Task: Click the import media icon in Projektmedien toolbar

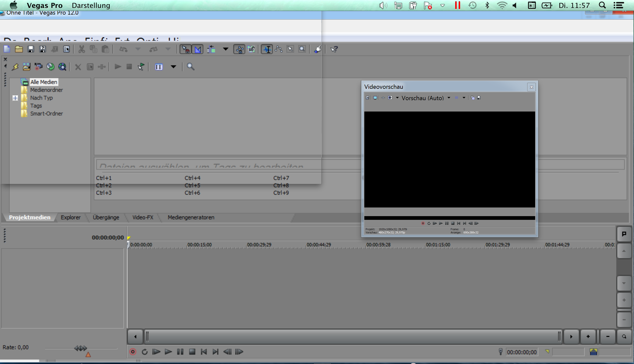Action: pos(26,67)
